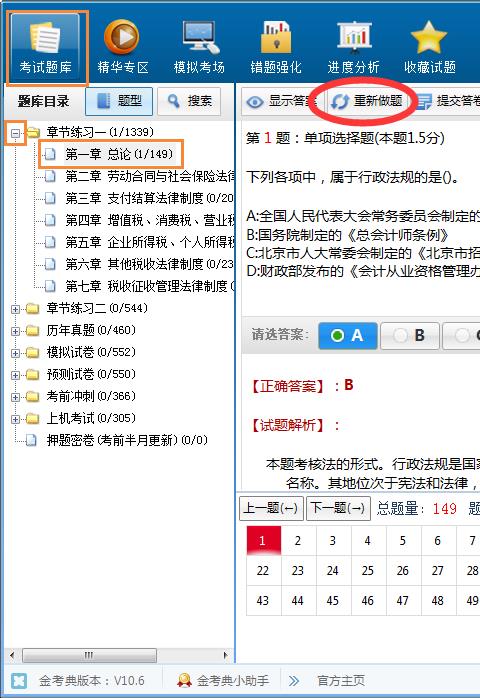Choose answer option B

pos(410,336)
